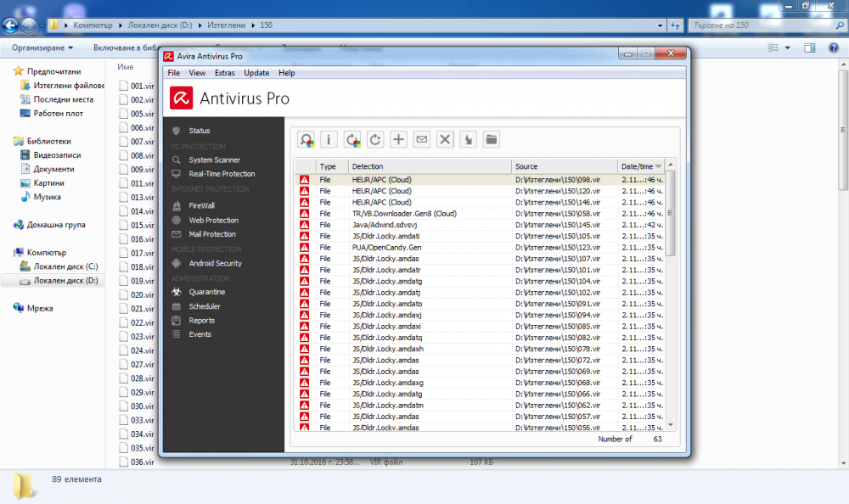Open Документи library in navigation pane
The width and height of the screenshot is (849, 504).
[x=53, y=169]
